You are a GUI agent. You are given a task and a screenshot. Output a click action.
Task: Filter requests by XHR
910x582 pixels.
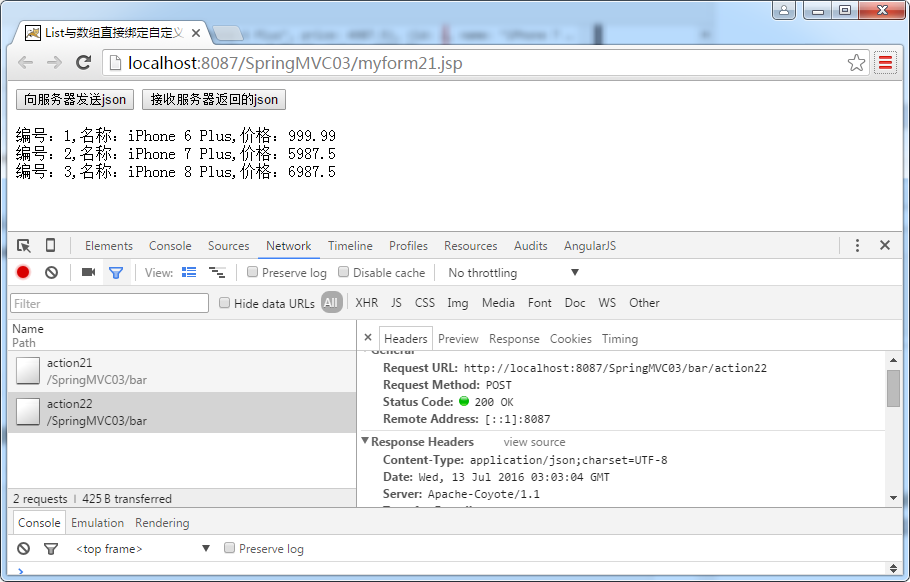point(366,302)
